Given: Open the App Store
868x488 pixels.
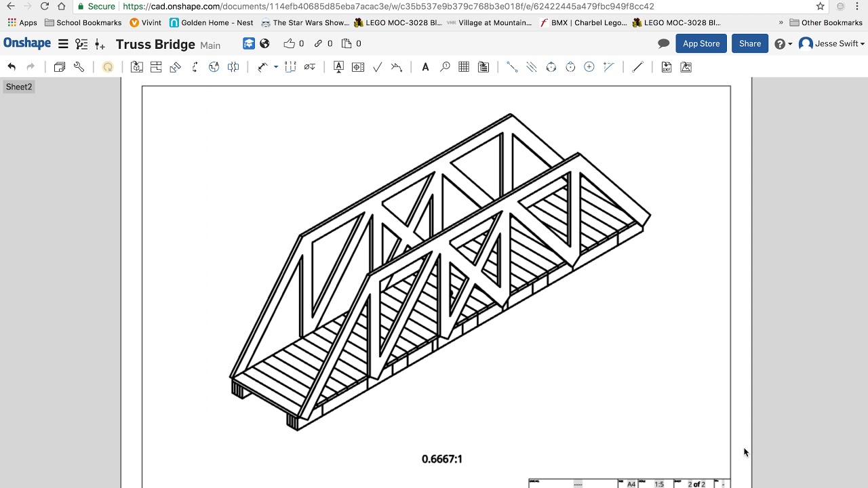Looking at the screenshot, I should click(701, 43).
